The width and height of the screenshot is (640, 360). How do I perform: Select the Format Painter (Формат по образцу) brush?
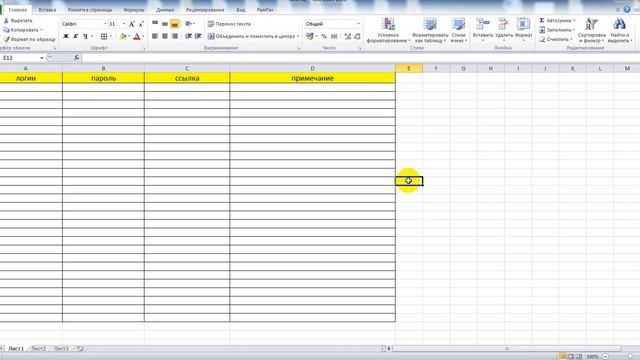point(6,39)
